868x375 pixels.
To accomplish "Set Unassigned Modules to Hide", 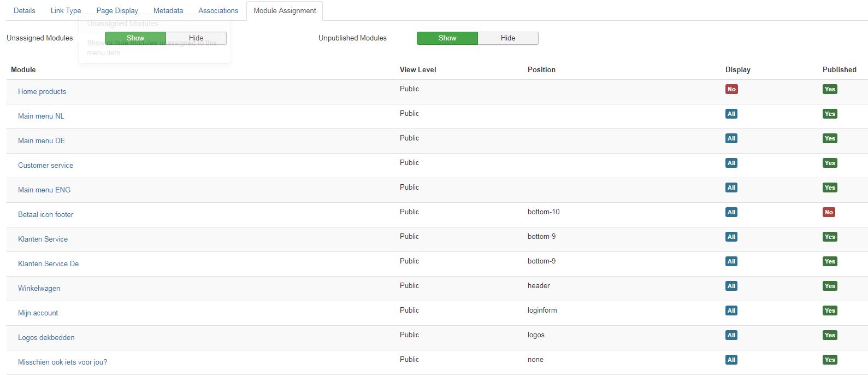I will 196,38.
